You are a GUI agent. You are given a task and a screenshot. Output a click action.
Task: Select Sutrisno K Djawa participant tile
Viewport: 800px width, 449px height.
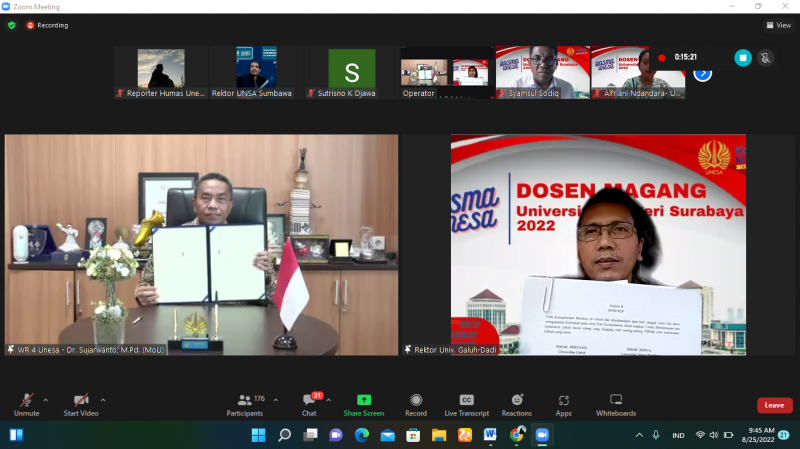(352, 72)
